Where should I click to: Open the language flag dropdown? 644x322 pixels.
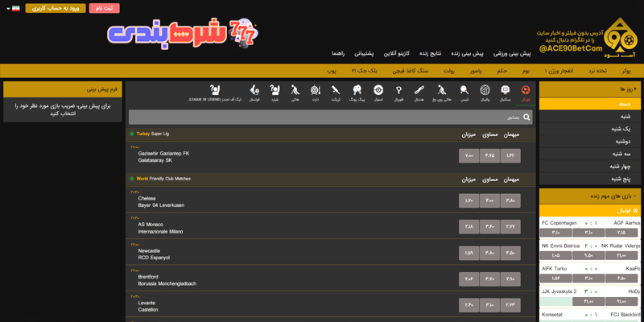tap(14, 8)
